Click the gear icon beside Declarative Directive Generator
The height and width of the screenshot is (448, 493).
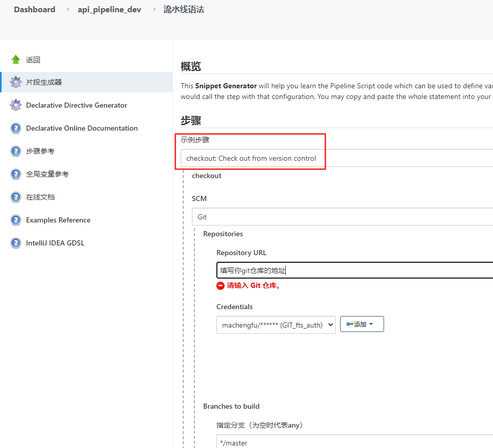point(16,105)
